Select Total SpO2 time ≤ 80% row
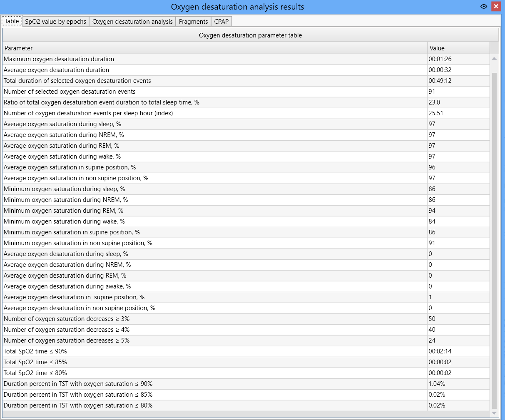This screenshot has width=505, height=420. (246, 373)
